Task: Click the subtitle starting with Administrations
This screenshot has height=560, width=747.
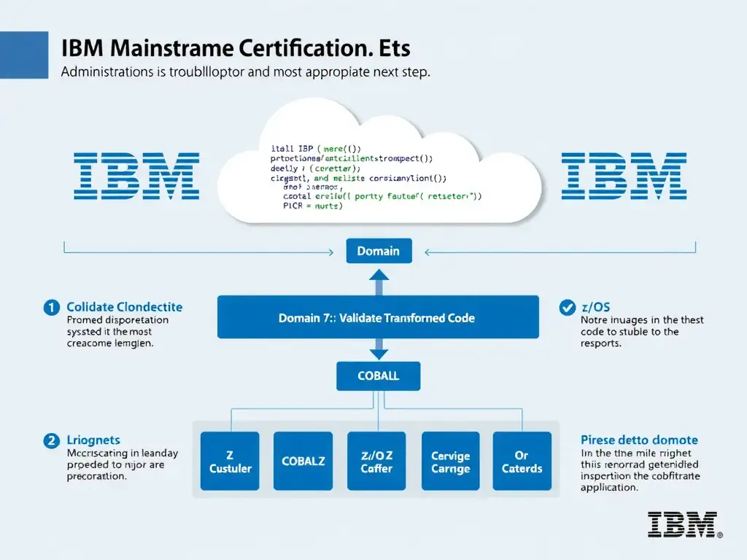Action: click(245, 72)
